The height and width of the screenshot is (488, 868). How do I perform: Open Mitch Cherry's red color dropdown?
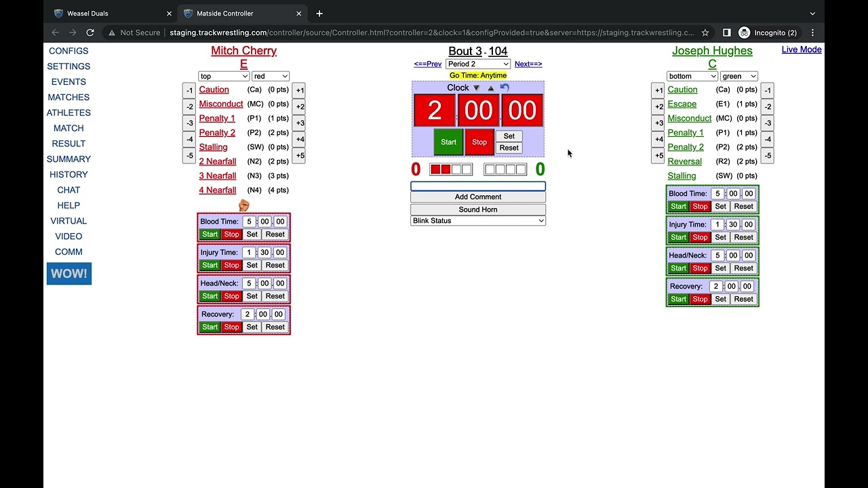(x=271, y=77)
